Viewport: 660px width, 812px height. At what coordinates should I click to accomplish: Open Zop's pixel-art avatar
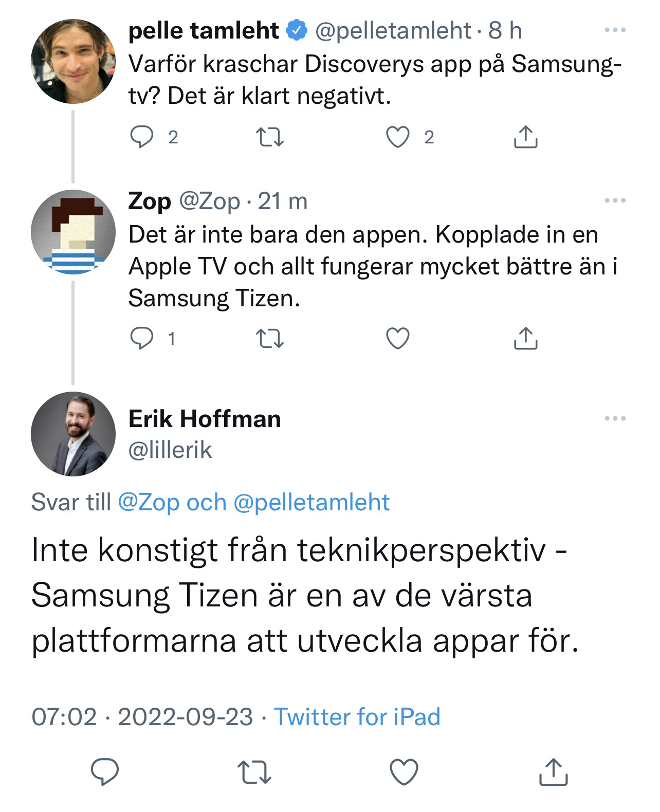click(73, 232)
